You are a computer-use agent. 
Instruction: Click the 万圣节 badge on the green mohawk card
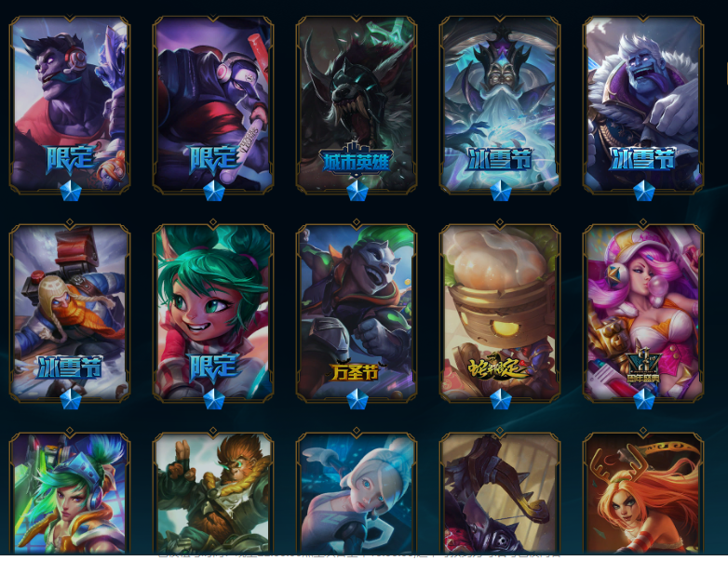coord(356,372)
